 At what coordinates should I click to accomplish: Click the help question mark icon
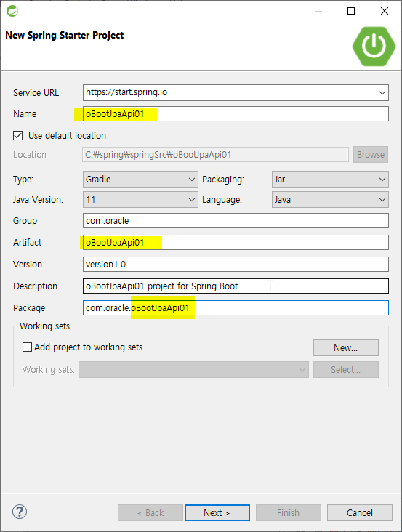20,512
